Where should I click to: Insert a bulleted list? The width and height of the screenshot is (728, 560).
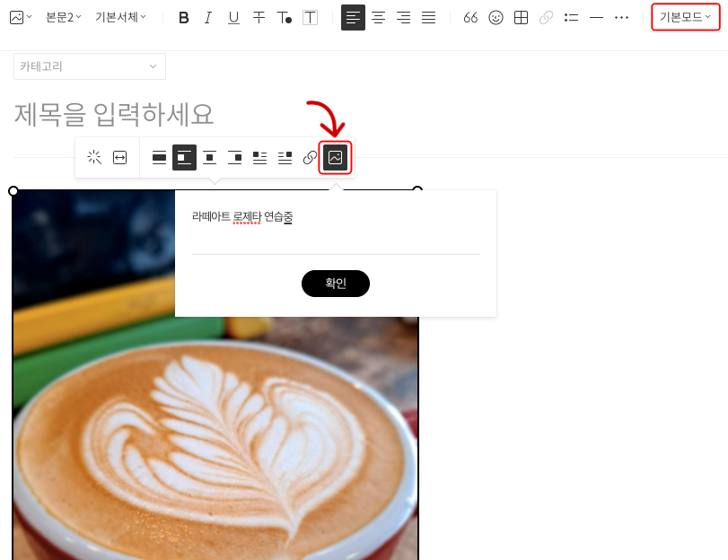click(x=571, y=16)
